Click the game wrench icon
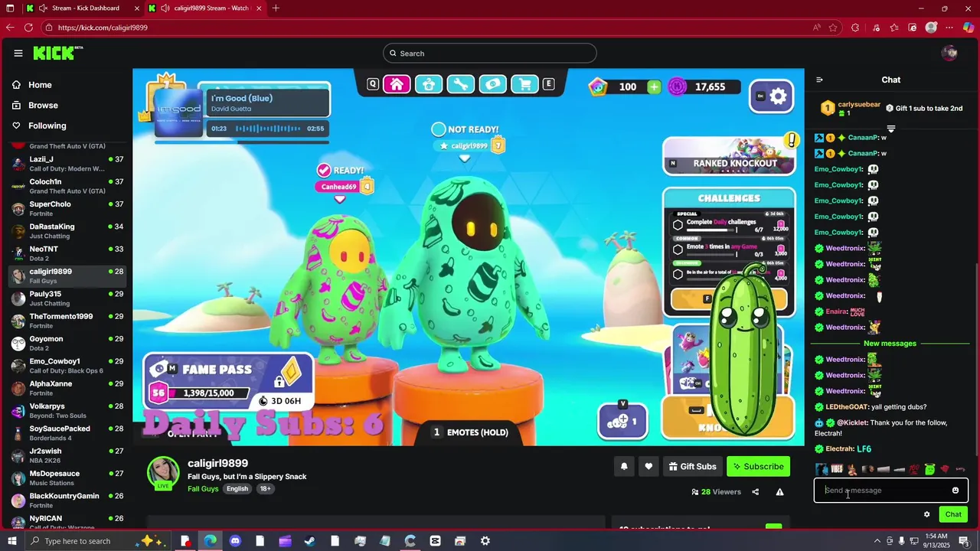 pos(461,84)
